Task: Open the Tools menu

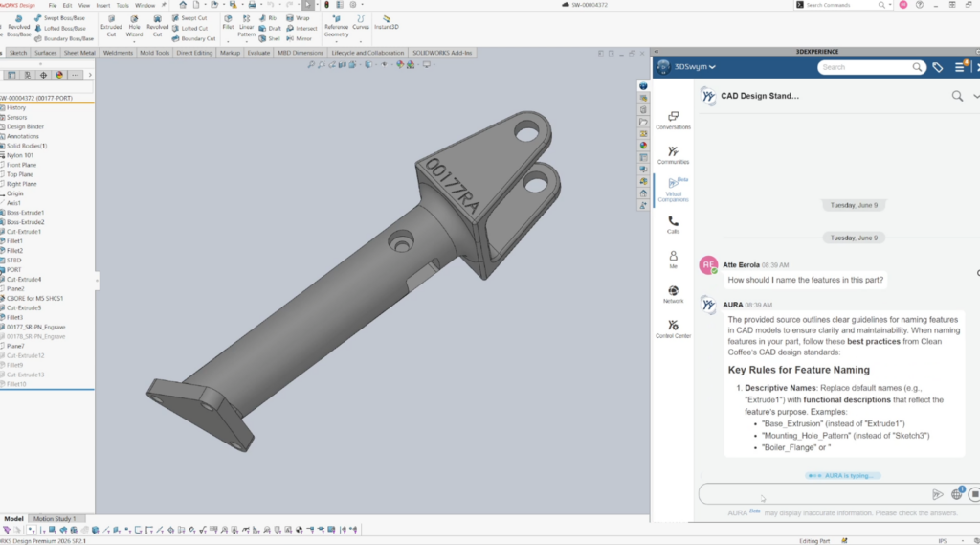Action: tap(122, 5)
